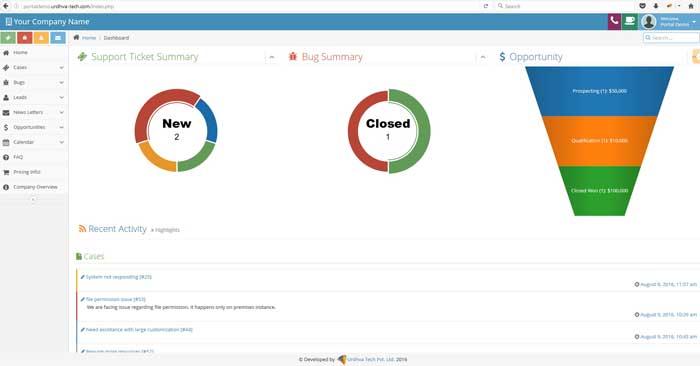Collapse the Bug Summary panel
The height and width of the screenshot is (366, 700).
click(x=483, y=57)
